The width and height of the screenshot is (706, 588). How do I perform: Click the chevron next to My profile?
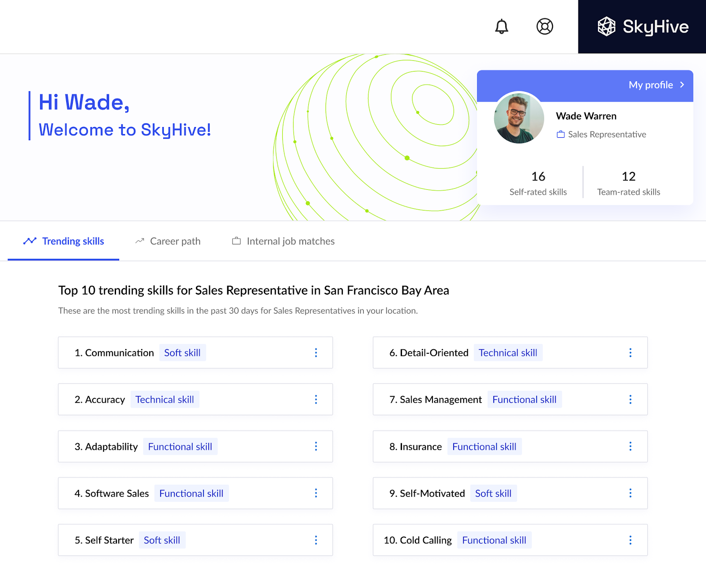682,85
